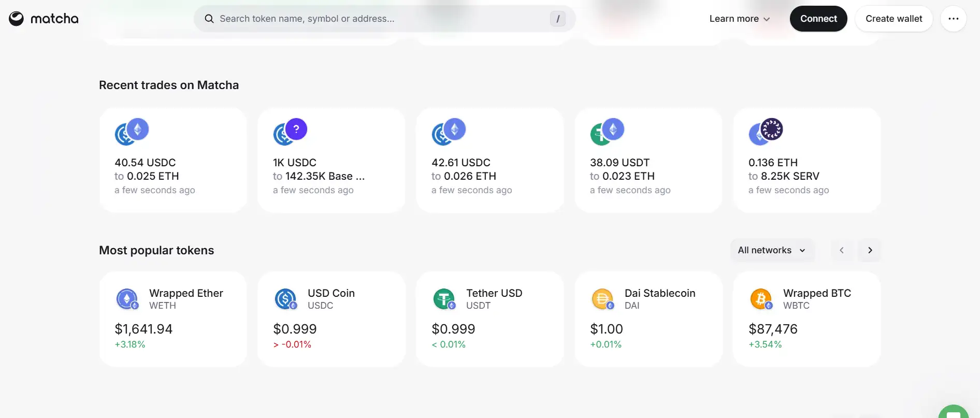Click the Tether USD token icon

point(444,299)
